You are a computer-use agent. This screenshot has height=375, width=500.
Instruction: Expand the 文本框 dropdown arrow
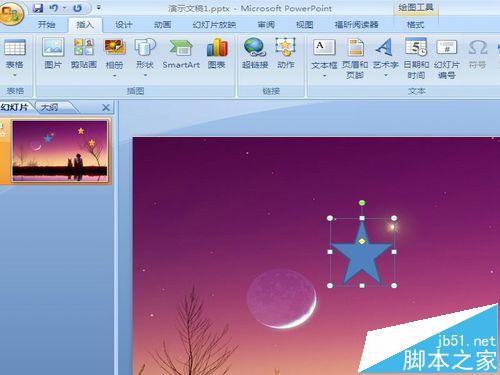[x=324, y=76]
